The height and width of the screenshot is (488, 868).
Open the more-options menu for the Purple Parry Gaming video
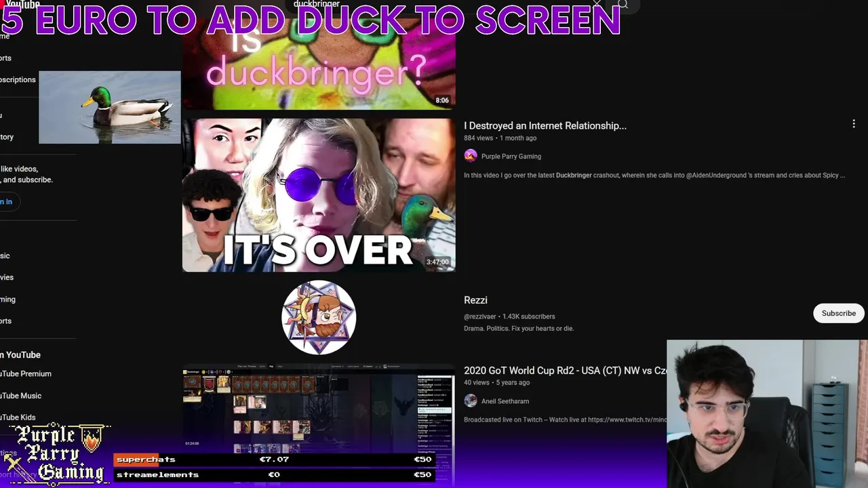(854, 124)
